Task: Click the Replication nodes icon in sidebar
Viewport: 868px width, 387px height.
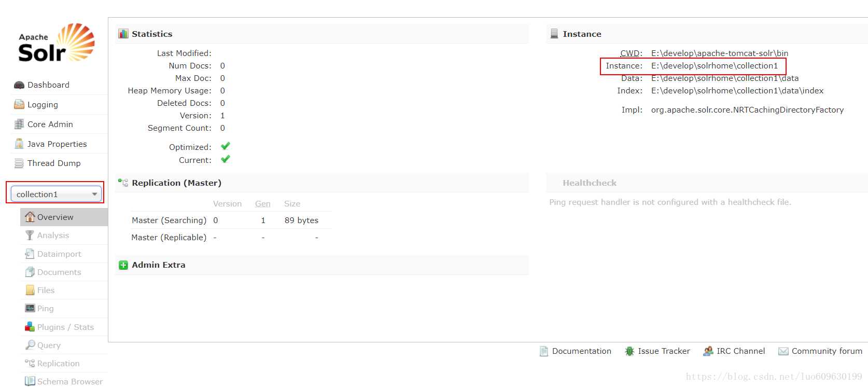Action: 30,363
